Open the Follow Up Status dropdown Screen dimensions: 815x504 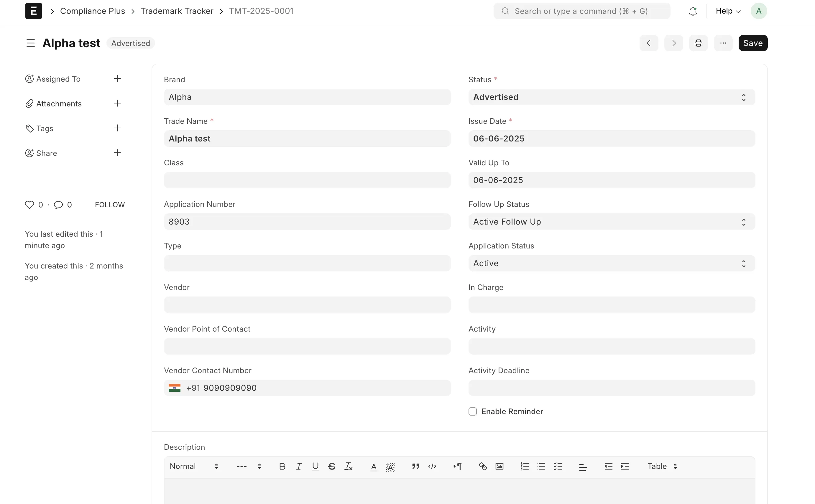[x=612, y=222]
